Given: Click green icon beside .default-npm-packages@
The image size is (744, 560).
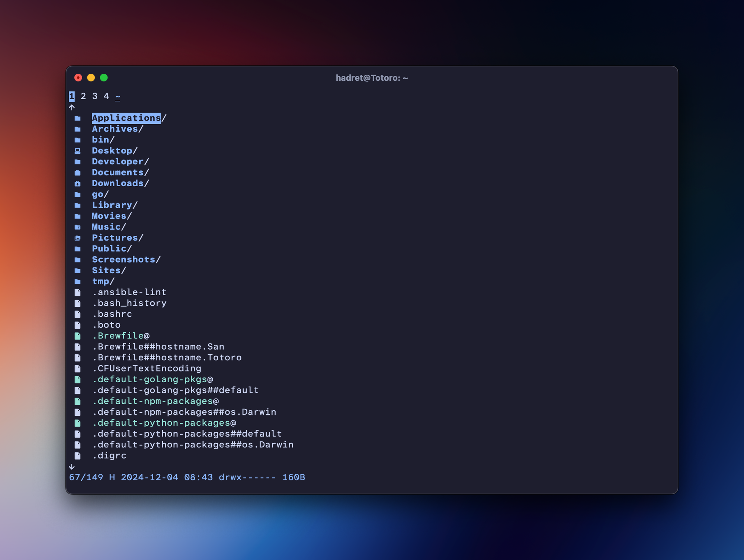Looking at the screenshot, I should point(77,401).
